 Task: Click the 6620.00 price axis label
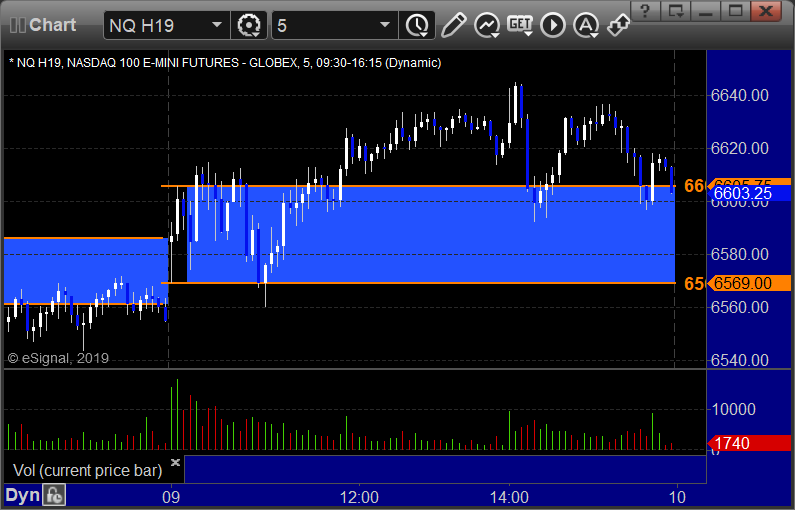click(740, 148)
